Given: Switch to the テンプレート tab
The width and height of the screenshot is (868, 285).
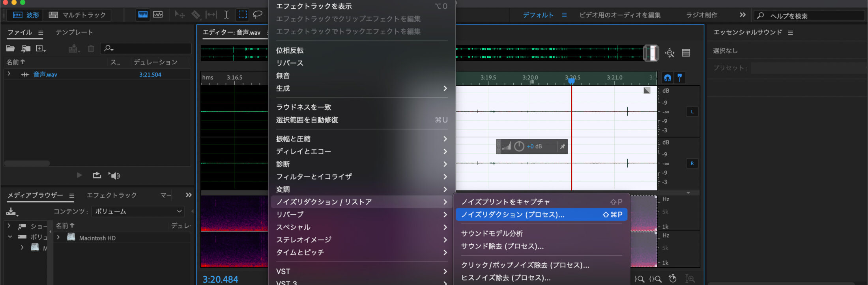Looking at the screenshot, I should [x=74, y=32].
